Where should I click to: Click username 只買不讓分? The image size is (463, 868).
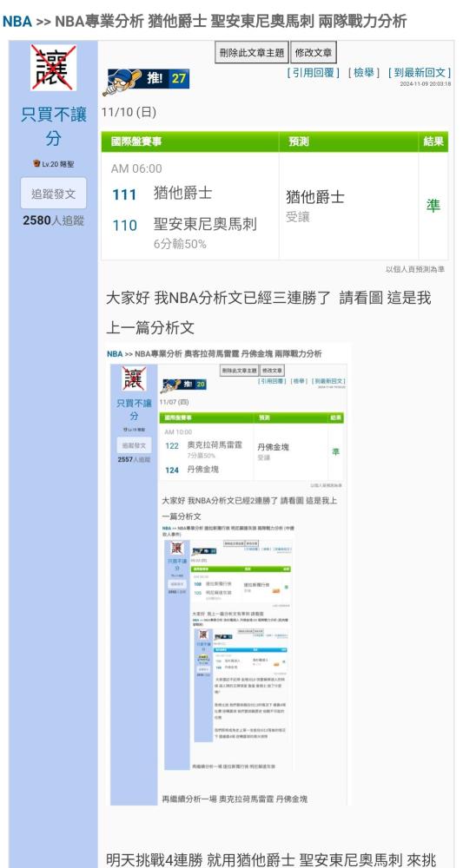pos(53,127)
